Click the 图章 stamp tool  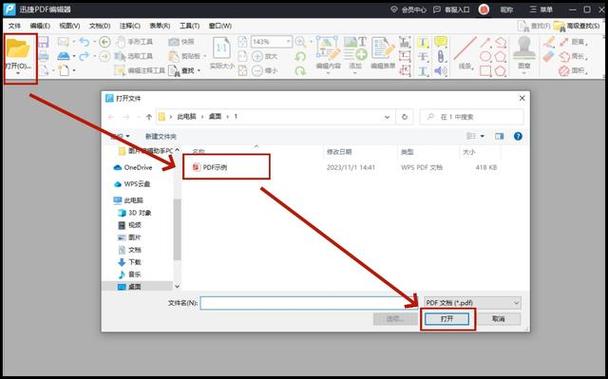coord(524,54)
